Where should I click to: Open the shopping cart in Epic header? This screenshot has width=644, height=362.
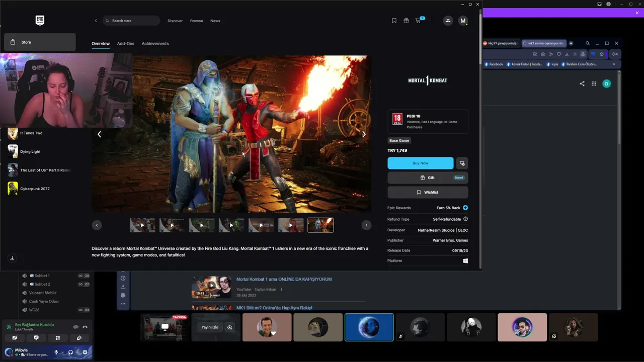(x=418, y=21)
